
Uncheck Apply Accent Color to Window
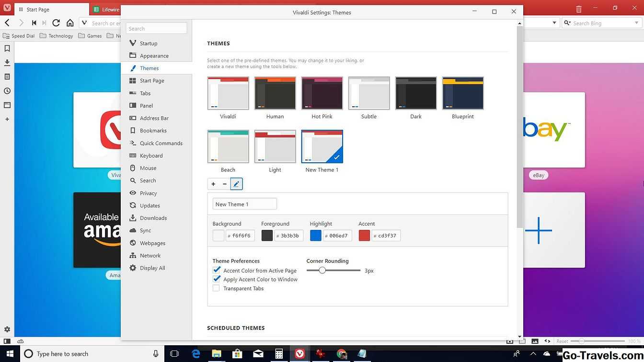click(x=217, y=279)
